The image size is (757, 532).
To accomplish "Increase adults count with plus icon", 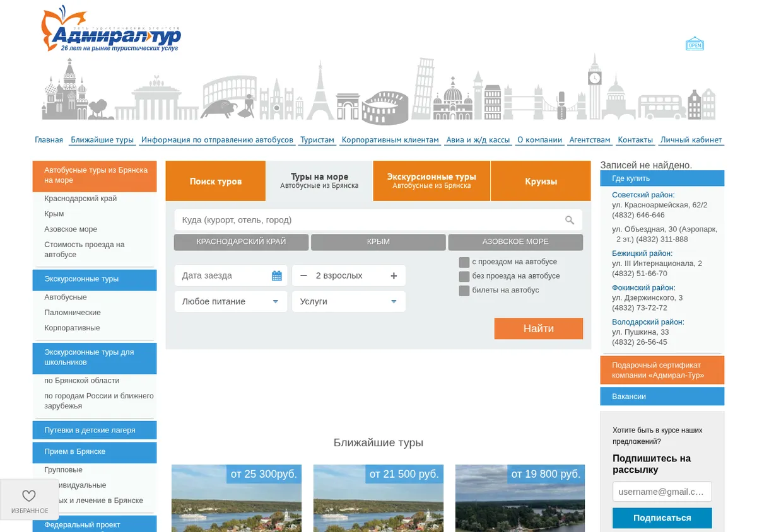I will [x=394, y=275].
